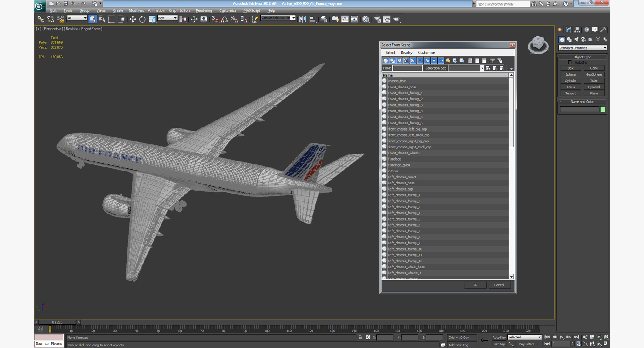
Task: Choose the Select Object tool
Action: [93, 19]
